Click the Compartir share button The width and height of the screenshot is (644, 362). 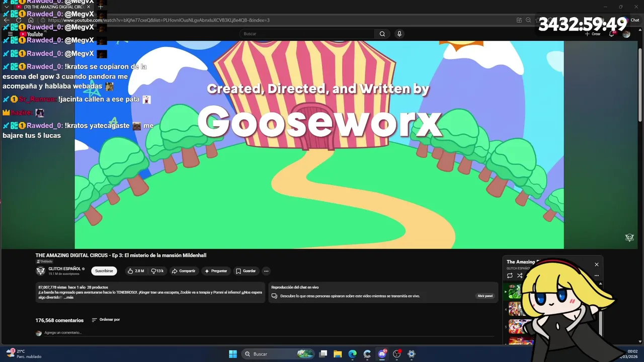pyautogui.click(x=184, y=271)
